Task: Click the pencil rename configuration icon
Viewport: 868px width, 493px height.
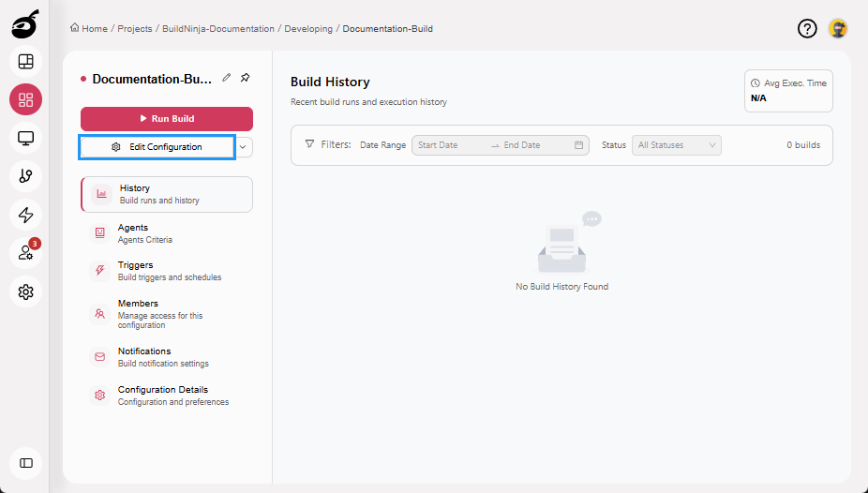Action: tap(227, 78)
